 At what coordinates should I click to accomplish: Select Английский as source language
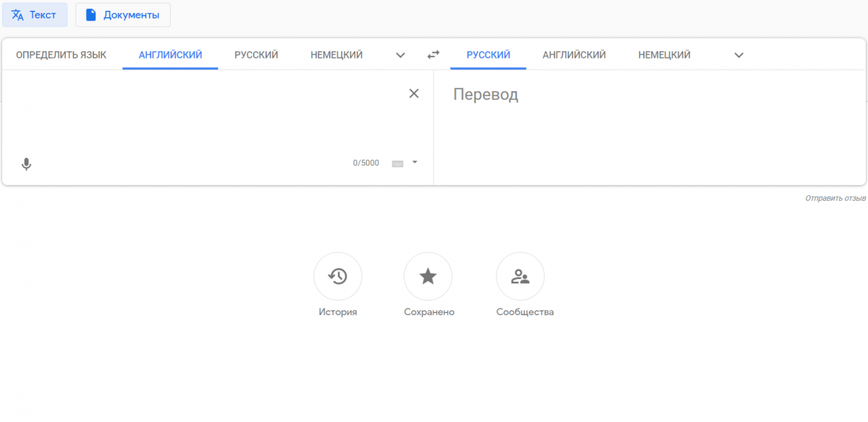(x=170, y=55)
